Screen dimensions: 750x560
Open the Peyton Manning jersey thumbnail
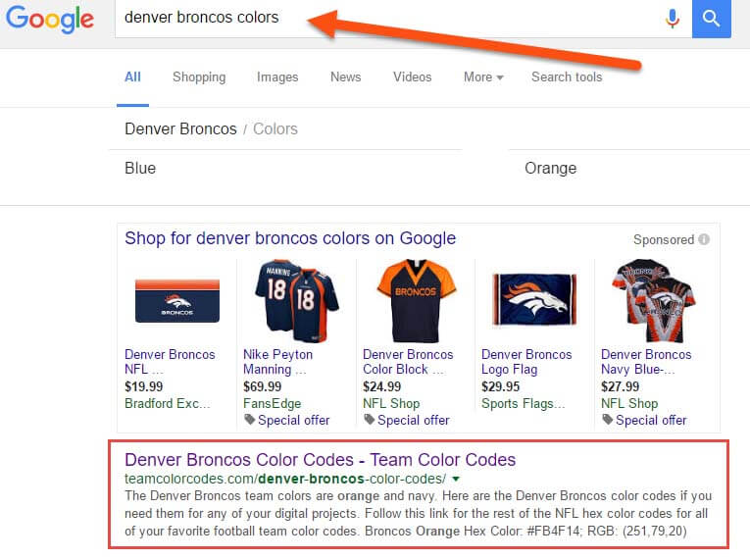296,300
